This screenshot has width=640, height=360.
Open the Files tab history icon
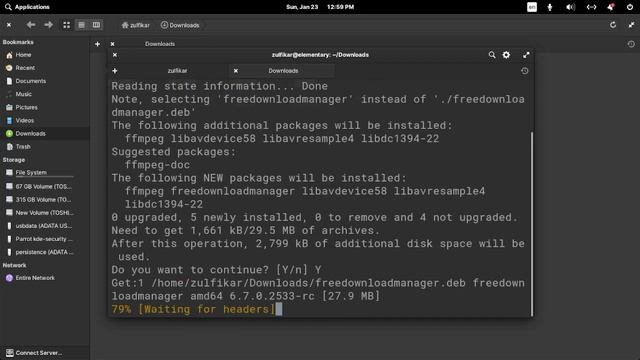(x=631, y=44)
